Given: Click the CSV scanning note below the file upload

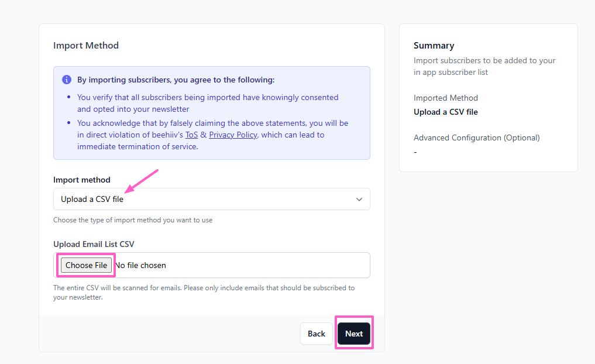Looking at the screenshot, I should (204, 293).
